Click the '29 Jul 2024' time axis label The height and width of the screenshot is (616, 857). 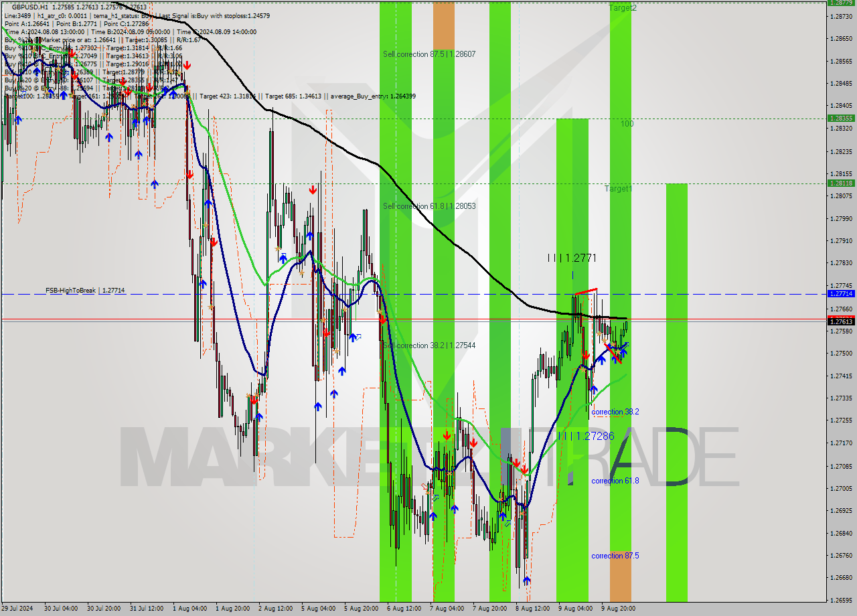17,609
